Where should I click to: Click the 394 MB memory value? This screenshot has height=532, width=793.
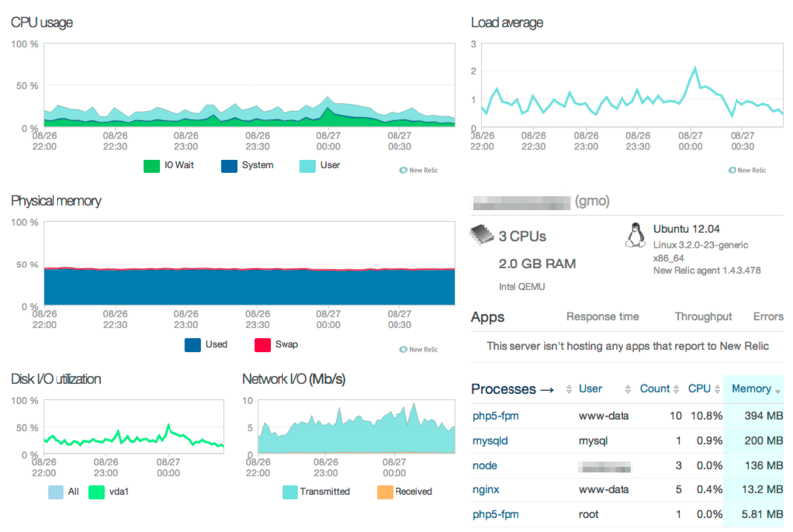pos(763,416)
